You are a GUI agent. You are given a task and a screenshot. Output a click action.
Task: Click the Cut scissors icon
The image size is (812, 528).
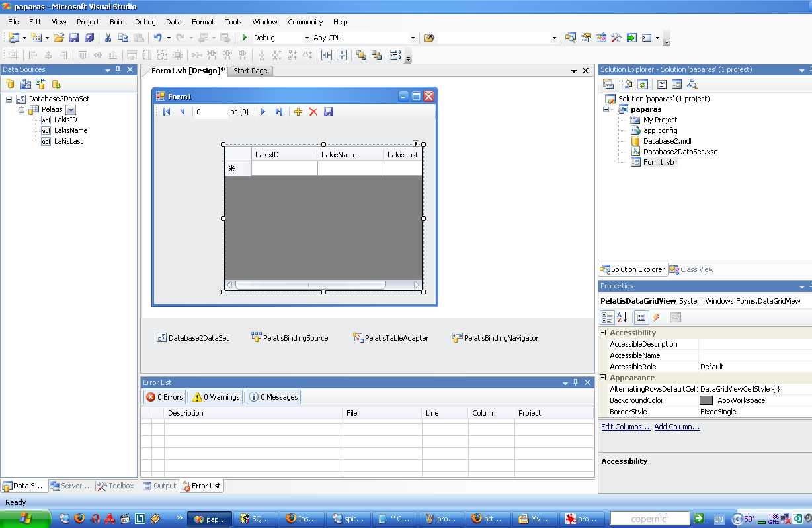[108, 38]
